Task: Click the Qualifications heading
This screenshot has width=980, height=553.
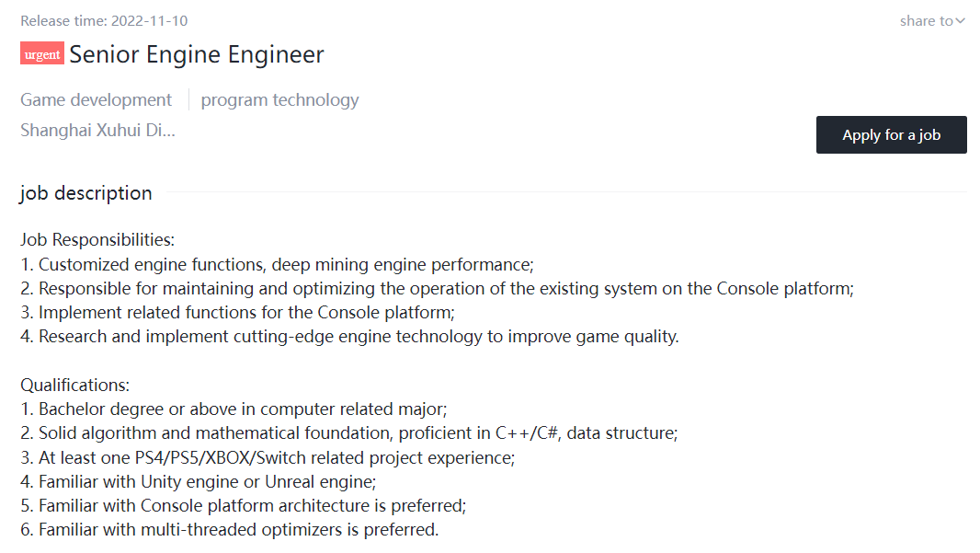Action: point(75,385)
